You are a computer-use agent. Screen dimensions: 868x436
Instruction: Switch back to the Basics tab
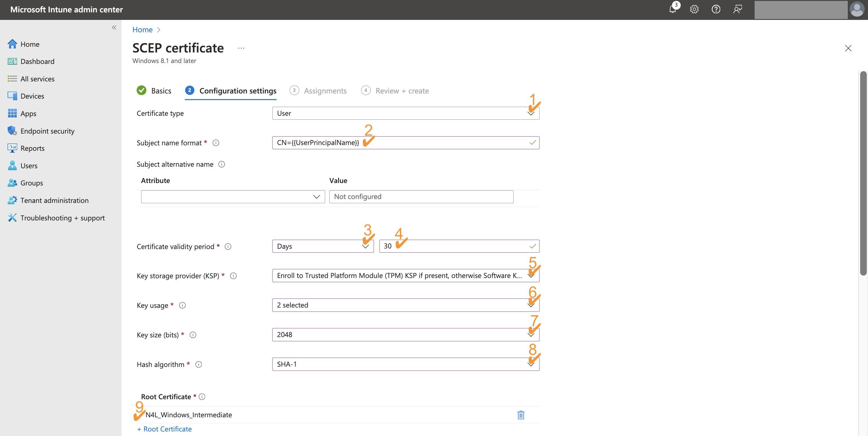click(x=161, y=91)
